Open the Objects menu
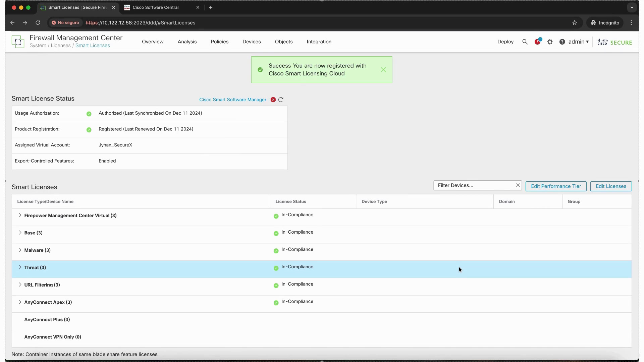 284,42
